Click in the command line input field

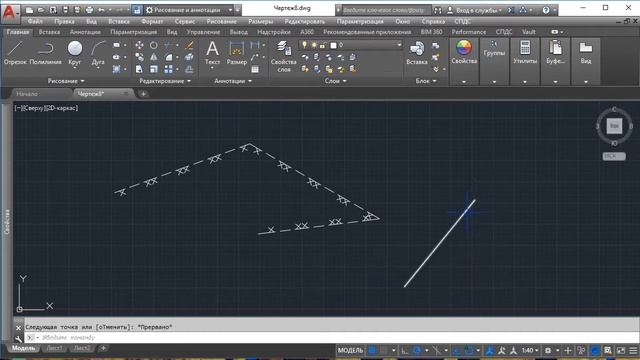(x=331, y=338)
